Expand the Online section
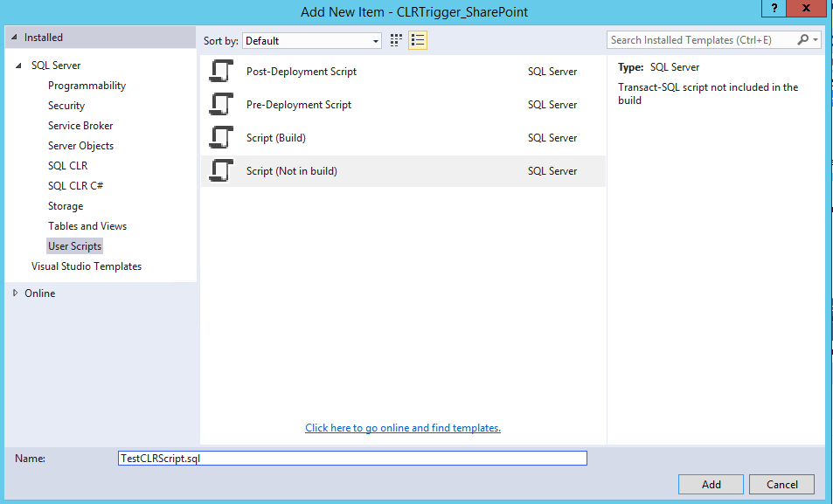833x504 pixels. click(x=15, y=293)
